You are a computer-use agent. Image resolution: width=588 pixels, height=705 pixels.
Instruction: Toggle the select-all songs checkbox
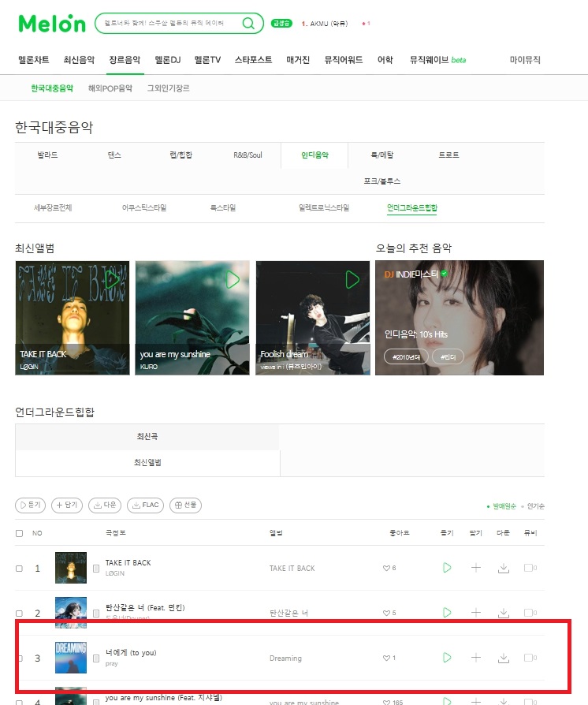[20, 533]
